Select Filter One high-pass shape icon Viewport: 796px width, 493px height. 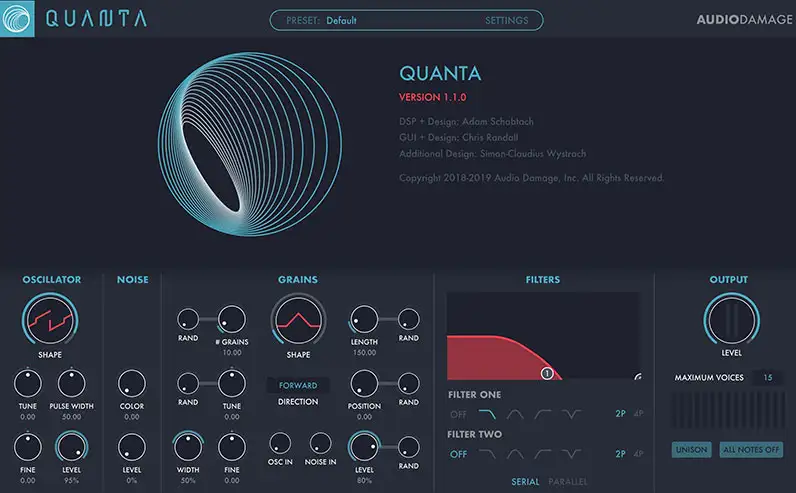543,414
